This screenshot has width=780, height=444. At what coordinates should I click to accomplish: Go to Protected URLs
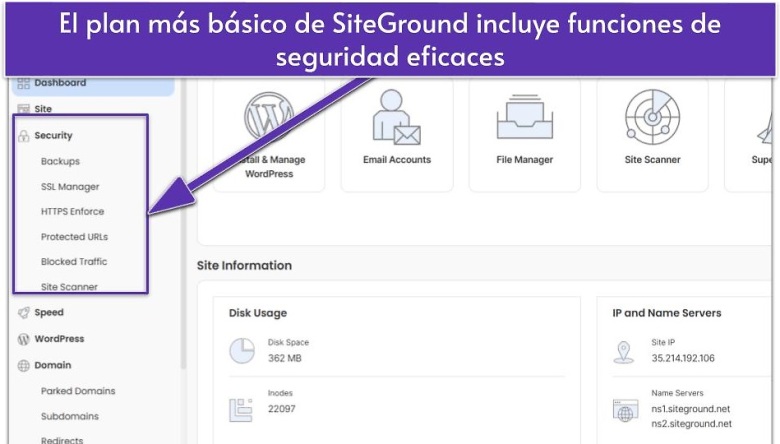[74, 237]
